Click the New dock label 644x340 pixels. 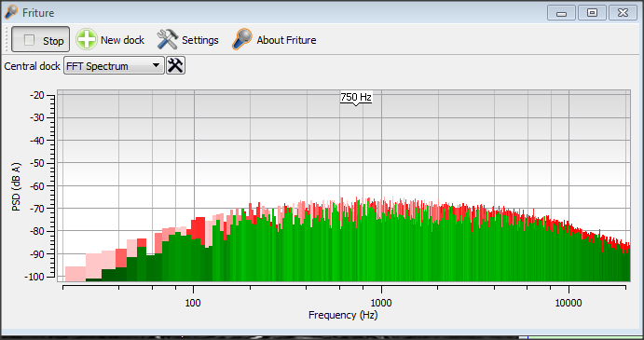click(x=122, y=40)
